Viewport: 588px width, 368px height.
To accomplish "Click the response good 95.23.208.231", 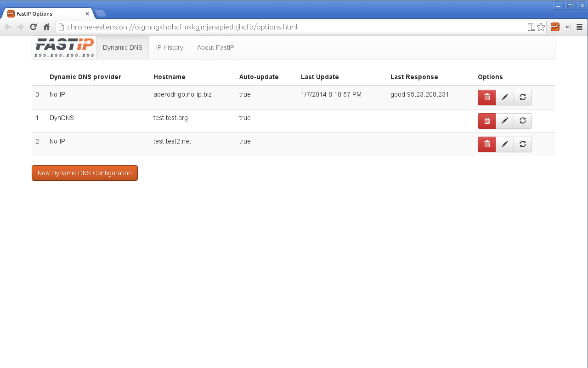I will click(x=420, y=94).
